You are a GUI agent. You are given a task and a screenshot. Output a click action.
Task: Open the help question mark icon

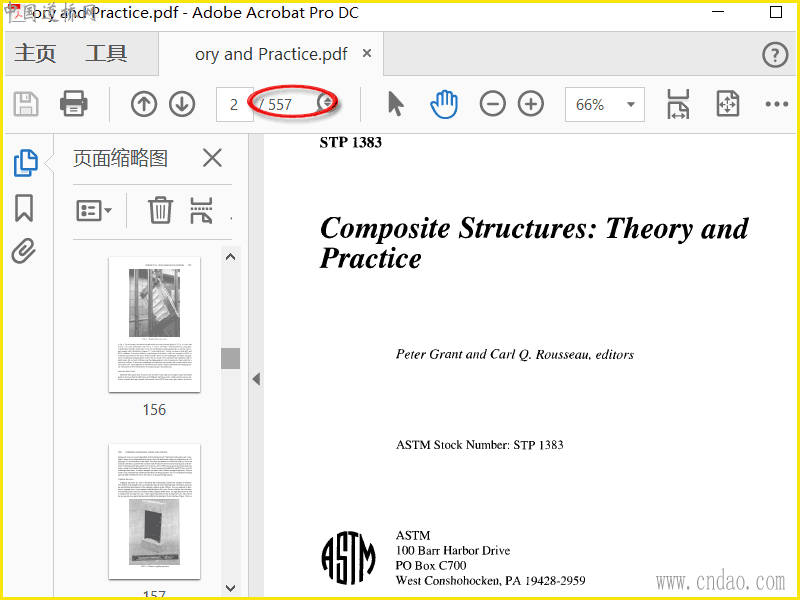pyautogui.click(x=775, y=54)
